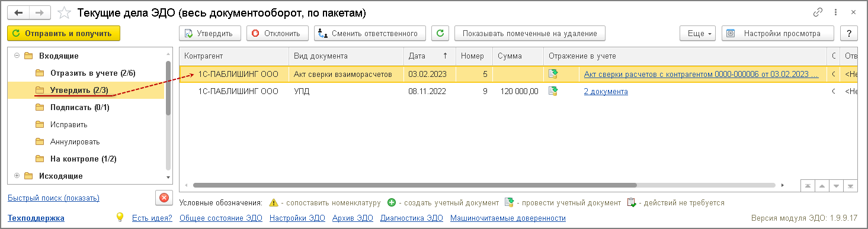Sort by the Вид документа column header
868x229 pixels.
click(346, 56)
